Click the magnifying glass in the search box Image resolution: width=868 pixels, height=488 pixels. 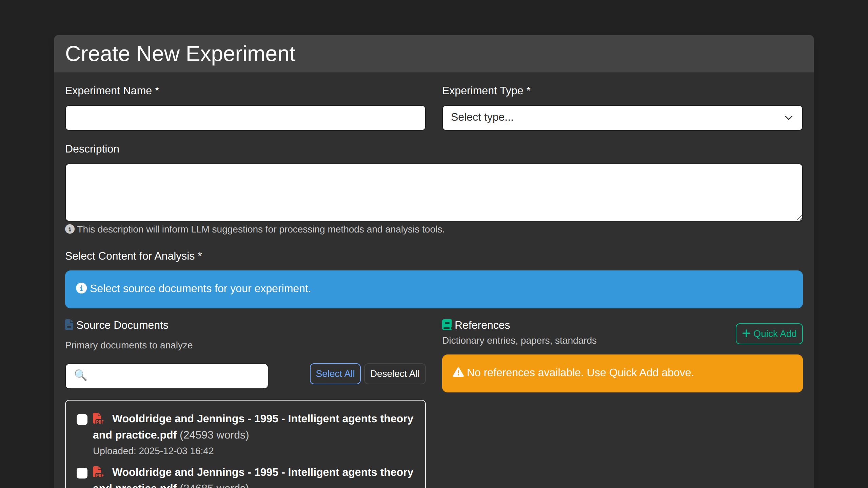pos(81,375)
